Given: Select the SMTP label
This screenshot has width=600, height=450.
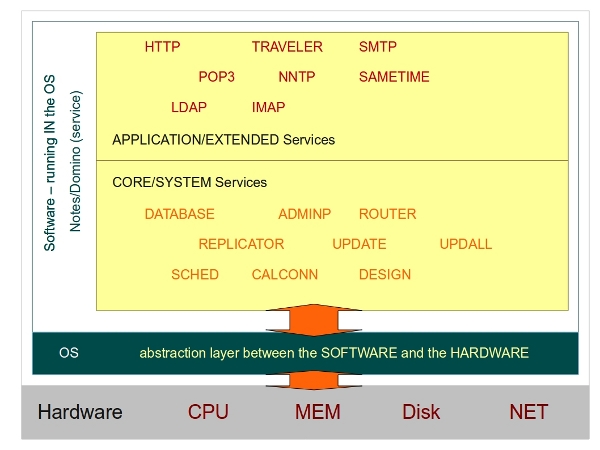Looking at the screenshot, I should click(378, 47).
